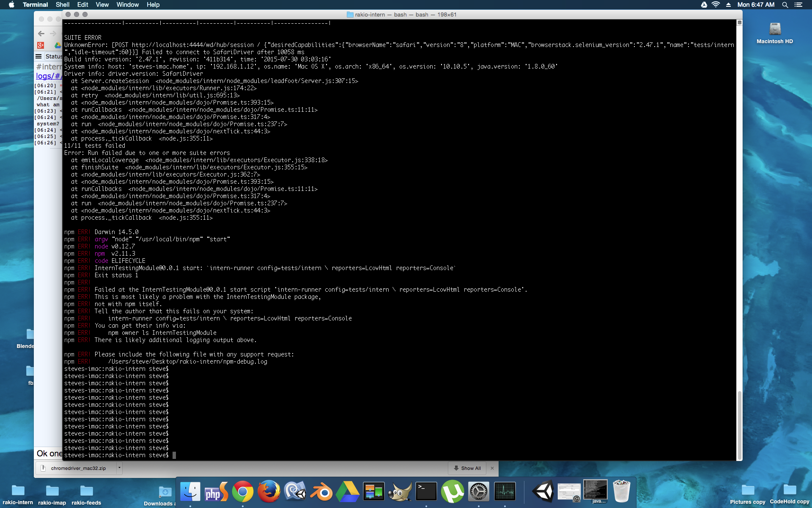Zoom the Terminal window with green button
812x508 pixels.
(85, 14)
